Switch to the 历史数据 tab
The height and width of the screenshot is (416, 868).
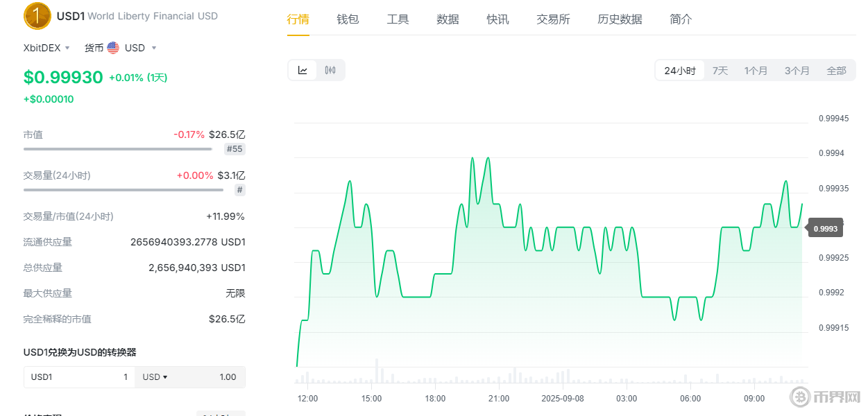tap(620, 19)
